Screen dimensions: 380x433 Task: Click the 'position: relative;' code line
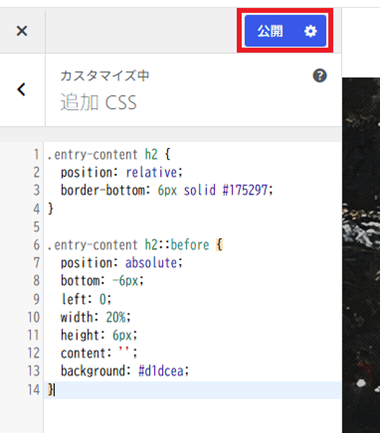click(121, 172)
